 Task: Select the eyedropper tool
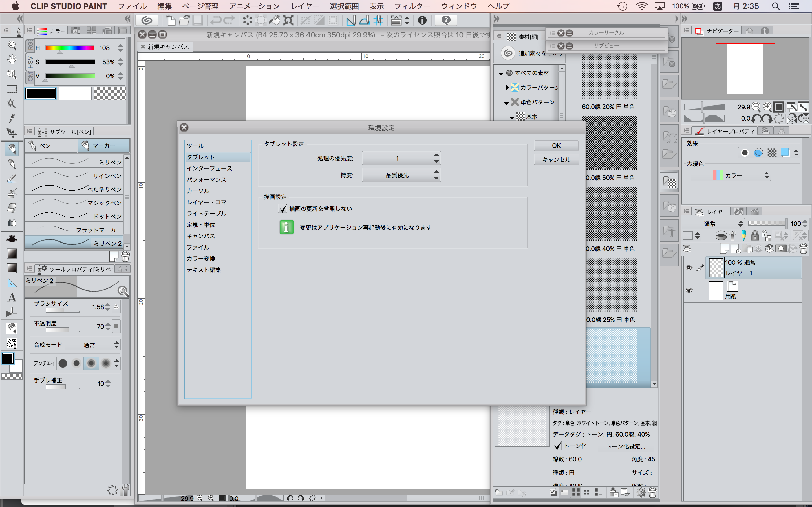(x=12, y=118)
